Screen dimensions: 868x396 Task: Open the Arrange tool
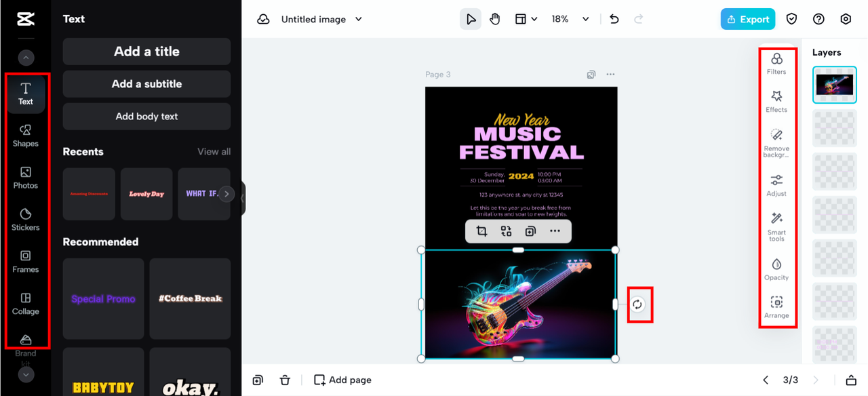[776, 307]
